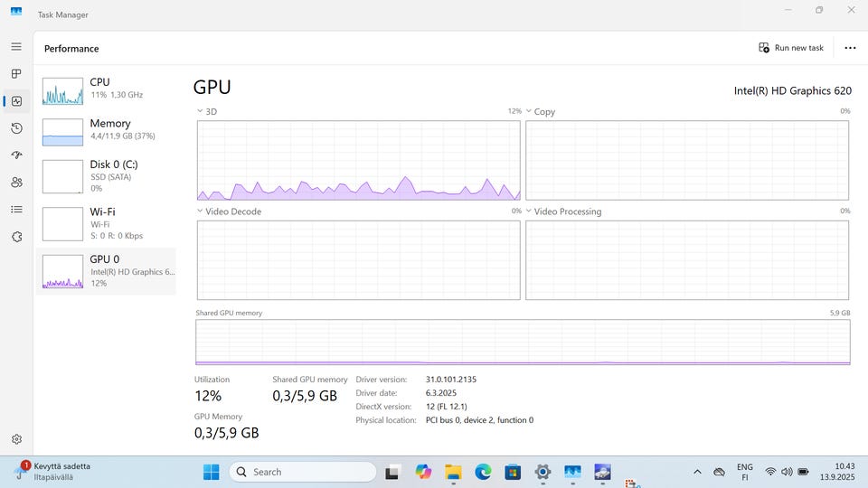
Task: Click the Task Manager app icon in title bar
Action: [x=16, y=12]
